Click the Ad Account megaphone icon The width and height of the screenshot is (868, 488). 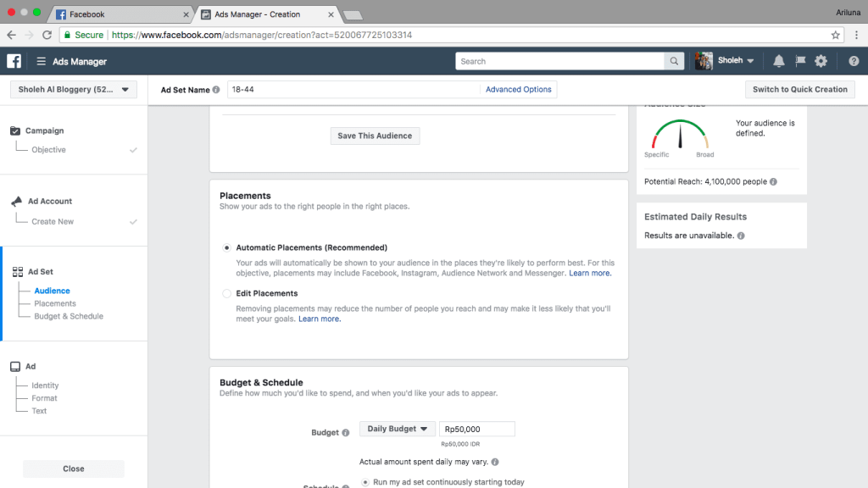click(x=17, y=202)
